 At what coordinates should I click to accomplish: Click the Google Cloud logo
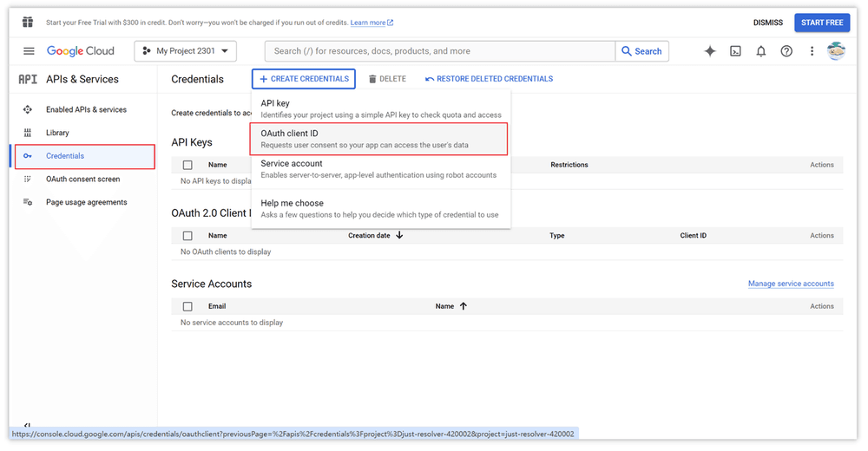coord(80,51)
